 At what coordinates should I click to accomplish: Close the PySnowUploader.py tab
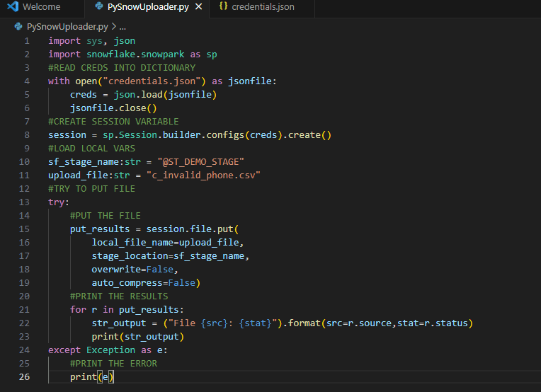[x=199, y=7]
